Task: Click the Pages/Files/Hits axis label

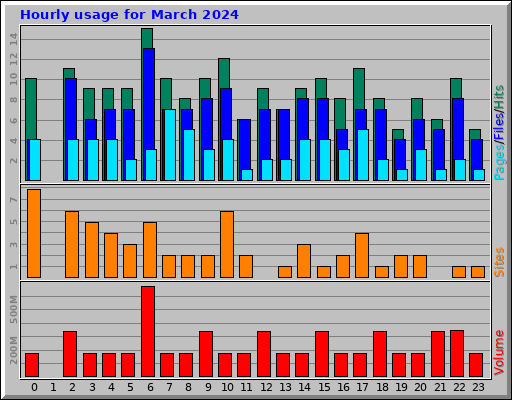Action: 499,133
